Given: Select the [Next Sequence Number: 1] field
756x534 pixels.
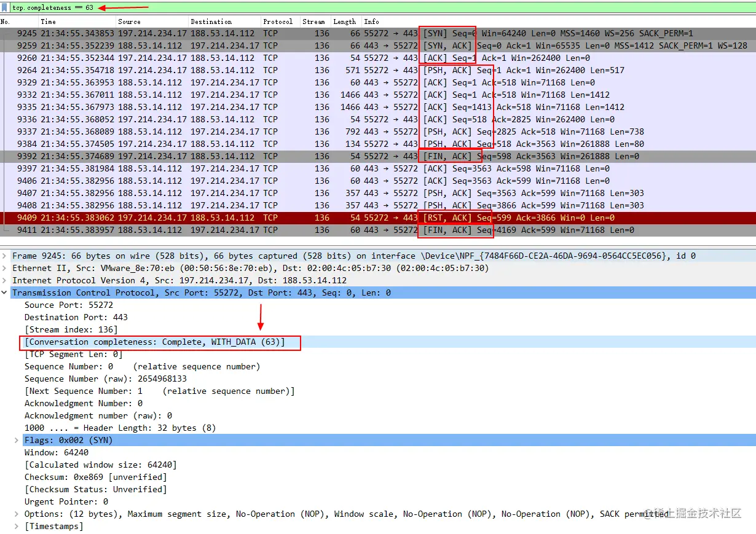Looking at the screenshot, I should click(160, 391).
